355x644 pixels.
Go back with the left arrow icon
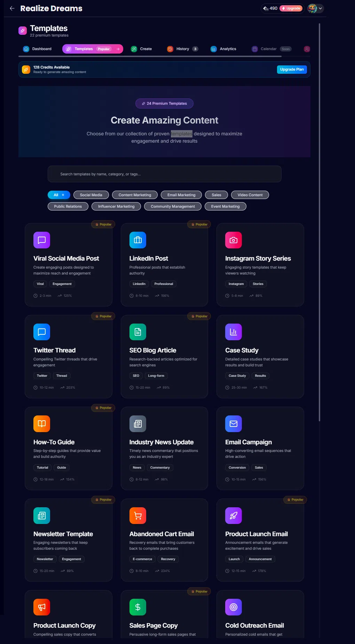12,8
